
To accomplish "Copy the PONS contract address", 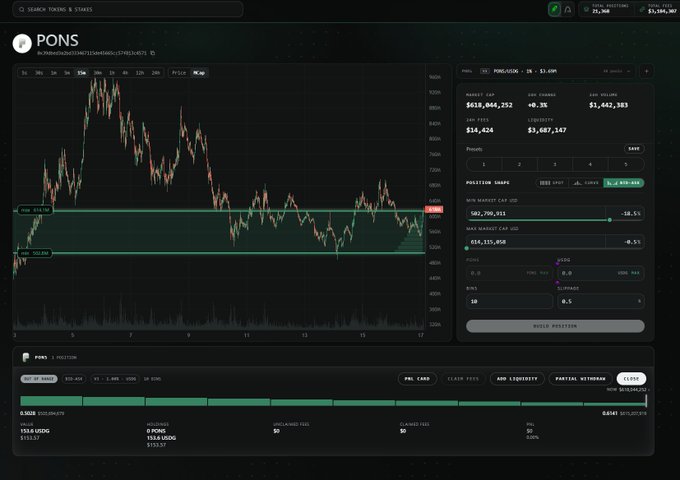I will point(153,53).
